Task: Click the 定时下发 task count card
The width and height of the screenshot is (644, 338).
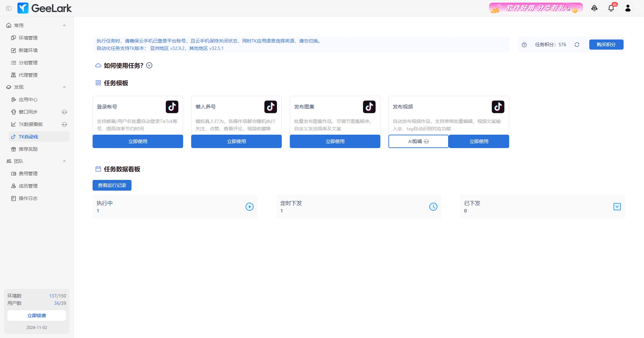Action: pyautogui.click(x=359, y=207)
